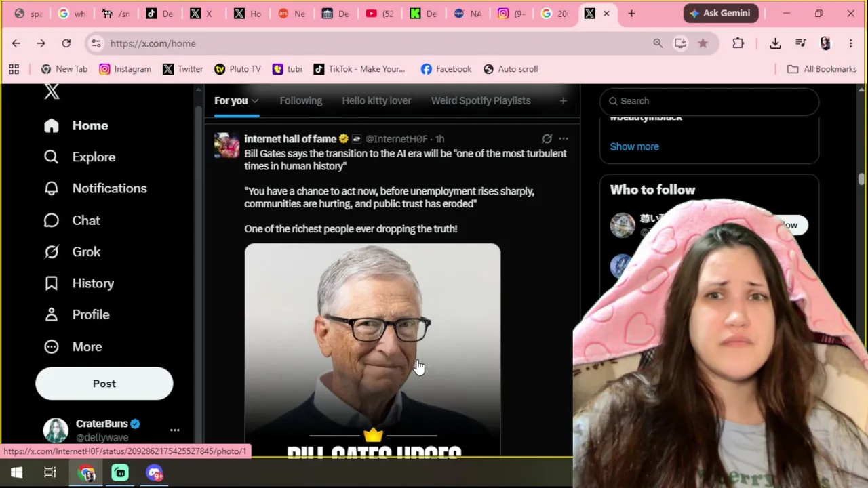The image size is (868, 488).
Task: Expand the More menu in sidebar
Action: pos(73,346)
